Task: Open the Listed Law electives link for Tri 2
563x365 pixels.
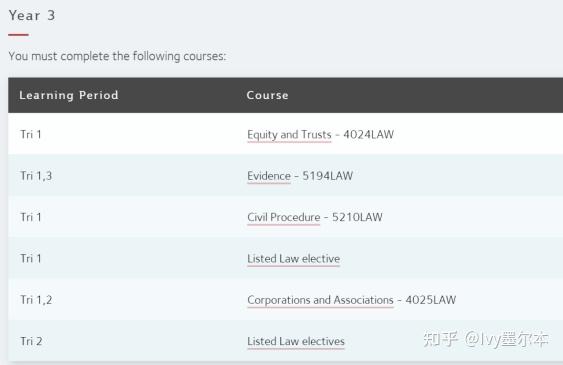Action: point(296,341)
